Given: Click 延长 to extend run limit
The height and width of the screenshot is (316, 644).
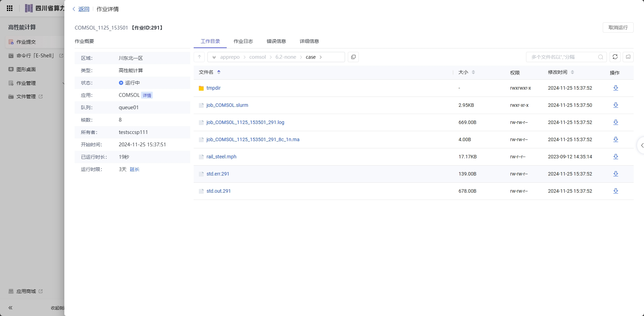Looking at the screenshot, I should click(x=135, y=169).
